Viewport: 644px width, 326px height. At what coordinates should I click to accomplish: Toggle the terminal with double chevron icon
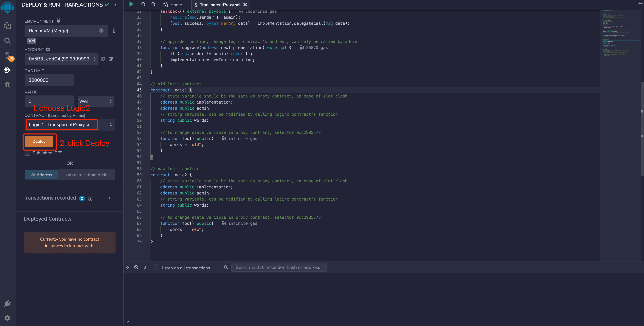[127, 267]
